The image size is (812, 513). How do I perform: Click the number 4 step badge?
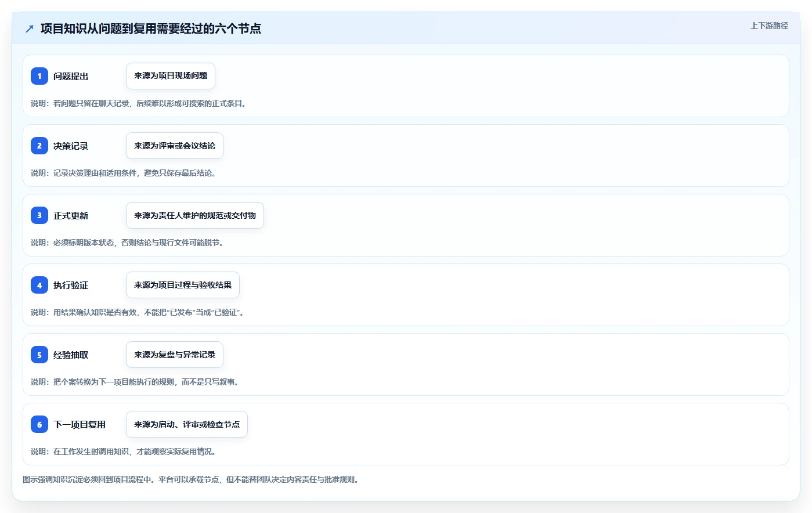[39, 285]
